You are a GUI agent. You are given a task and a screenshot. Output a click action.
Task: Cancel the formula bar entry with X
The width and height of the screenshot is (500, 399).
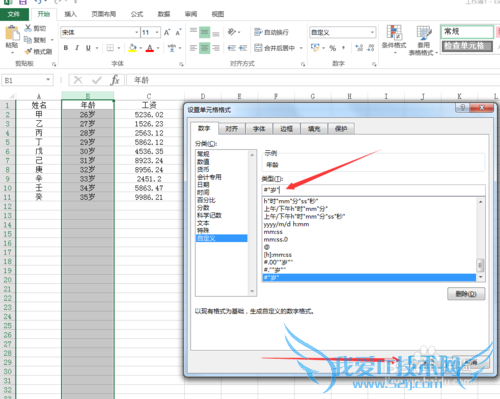point(78,80)
